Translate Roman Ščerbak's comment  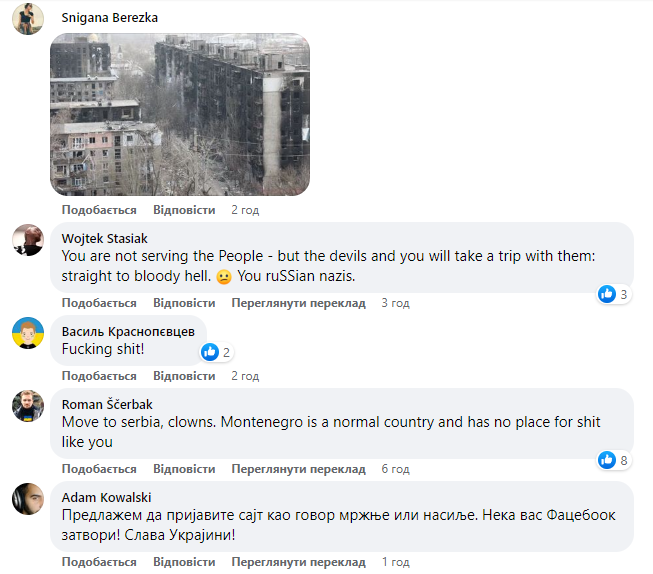coord(298,469)
